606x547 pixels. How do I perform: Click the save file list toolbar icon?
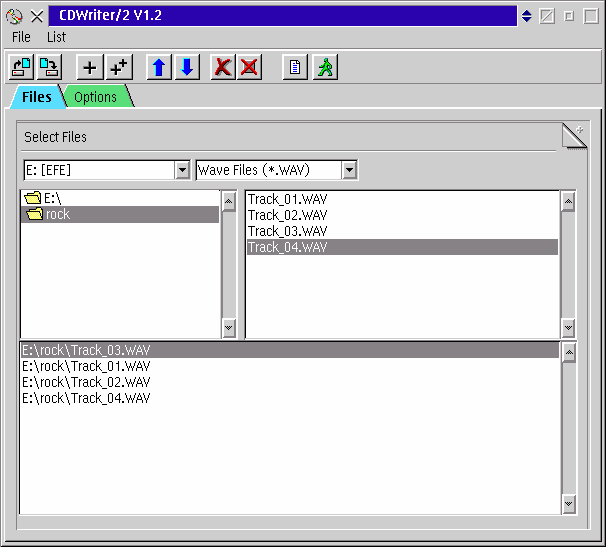(x=49, y=68)
